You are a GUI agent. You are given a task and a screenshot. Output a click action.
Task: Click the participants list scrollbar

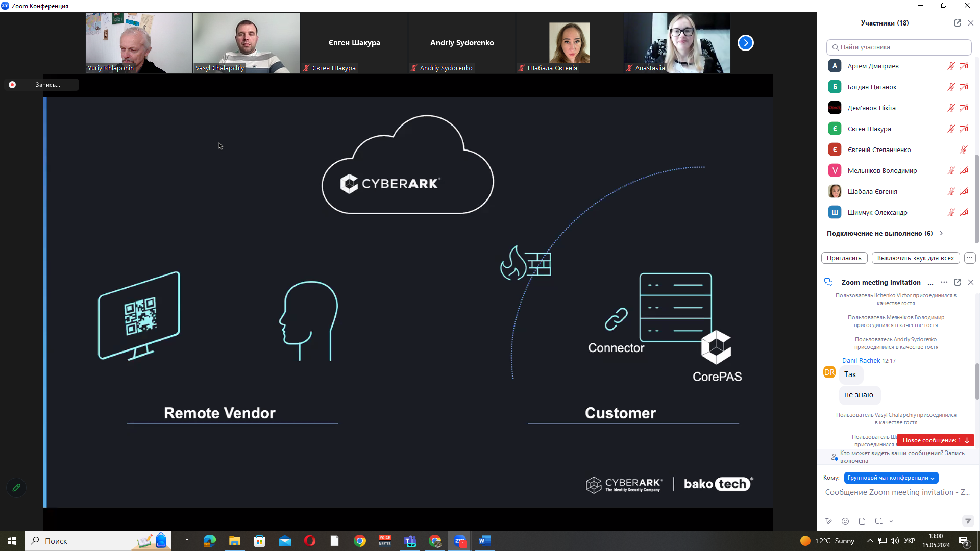(x=977, y=198)
